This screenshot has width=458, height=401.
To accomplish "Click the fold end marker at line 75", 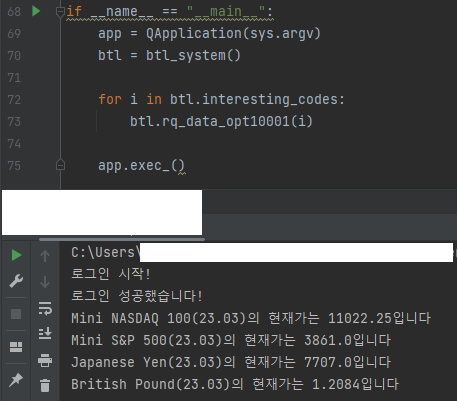I will click(60, 165).
